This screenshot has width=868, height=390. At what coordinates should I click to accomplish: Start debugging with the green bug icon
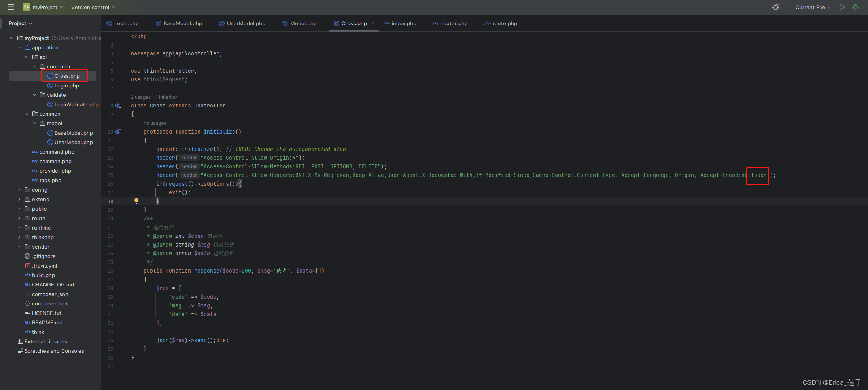pos(855,7)
